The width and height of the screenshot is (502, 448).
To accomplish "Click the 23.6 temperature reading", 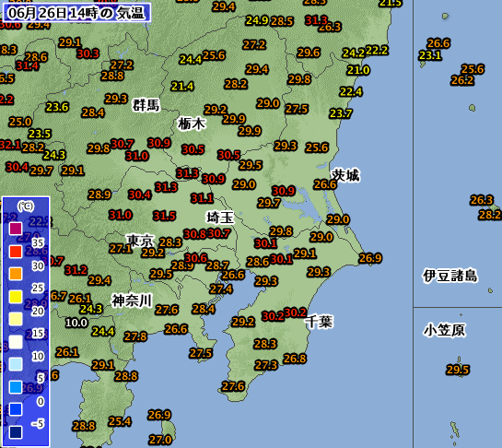I will pos(57,107).
